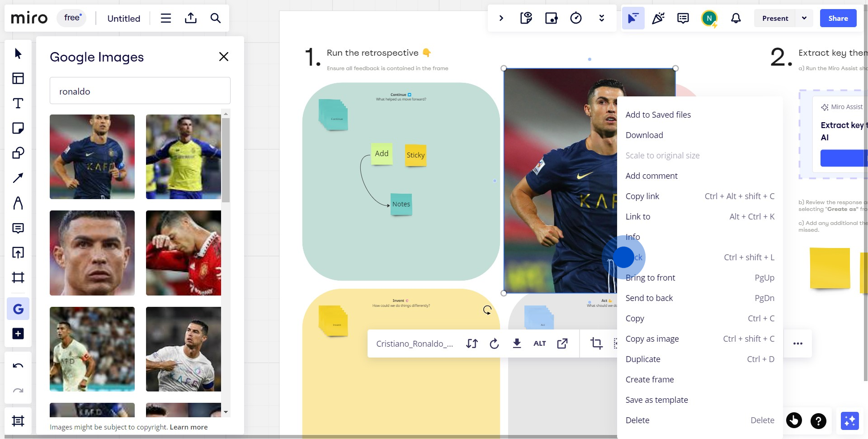Open more apps plus icon
Image resolution: width=868 pixels, height=439 pixels.
(18, 334)
